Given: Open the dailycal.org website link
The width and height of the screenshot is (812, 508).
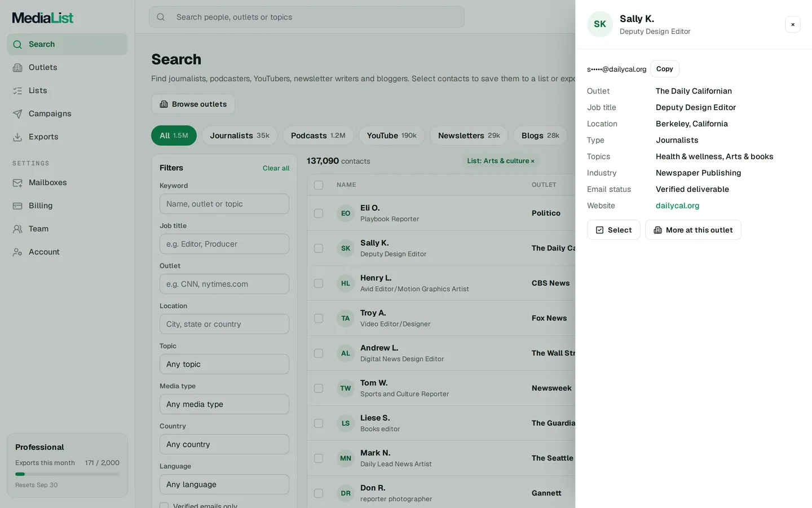Looking at the screenshot, I should (x=677, y=205).
